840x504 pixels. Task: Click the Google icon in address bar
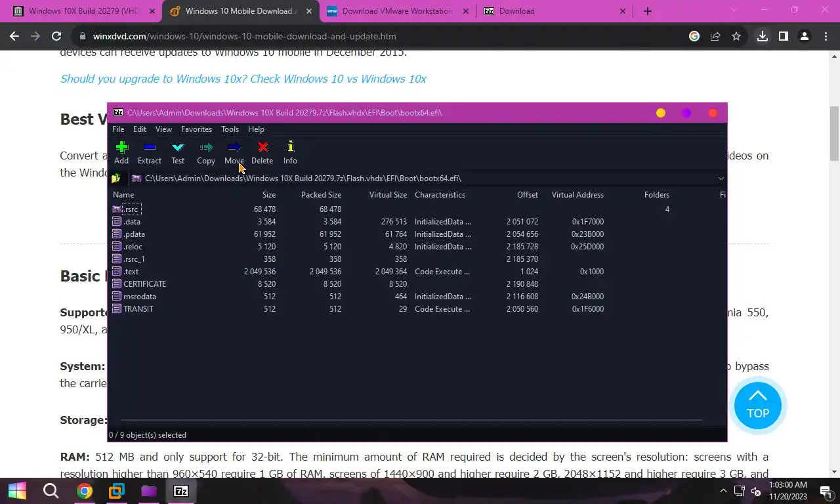694,37
